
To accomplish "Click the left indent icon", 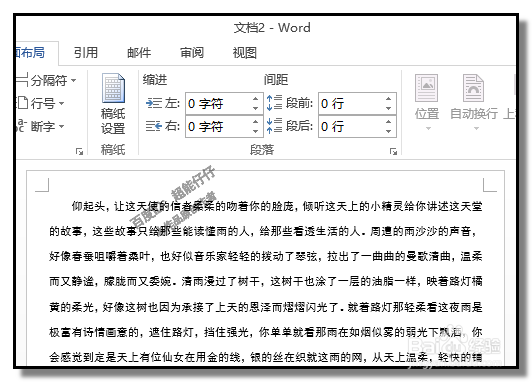I will pos(154,103).
